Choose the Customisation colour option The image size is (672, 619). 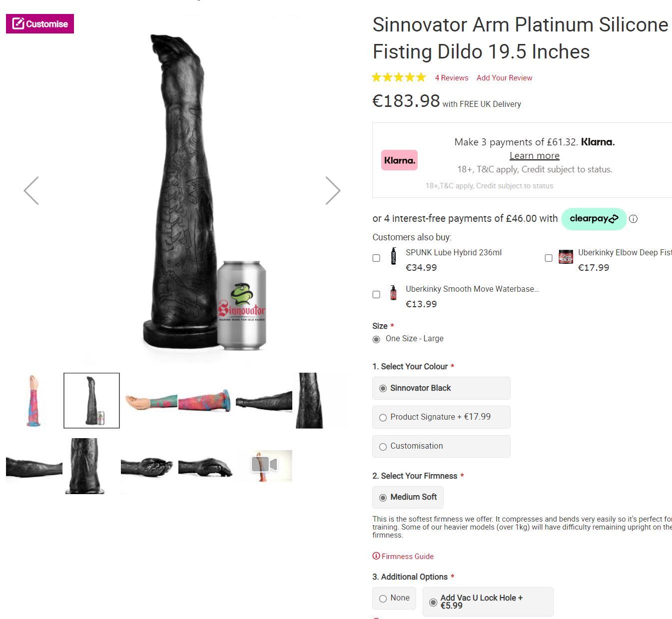[383, 447]
